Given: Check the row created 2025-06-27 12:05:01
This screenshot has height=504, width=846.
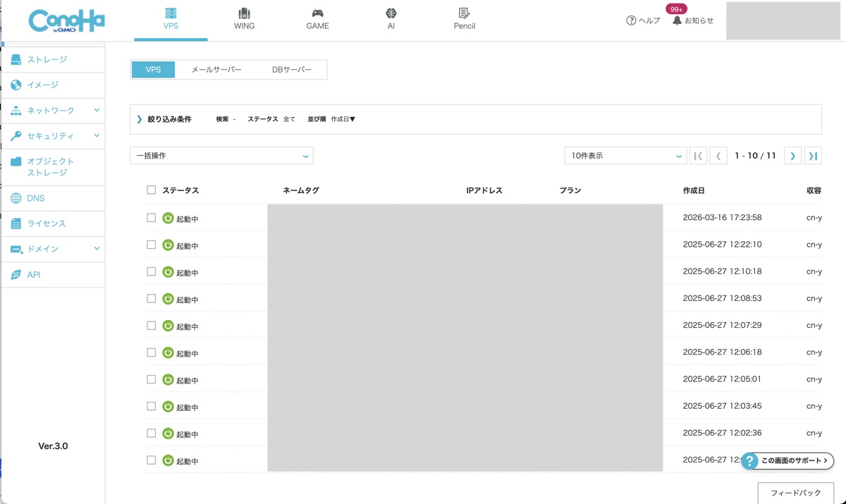Looking at the screenshot, I should point(151,379).
